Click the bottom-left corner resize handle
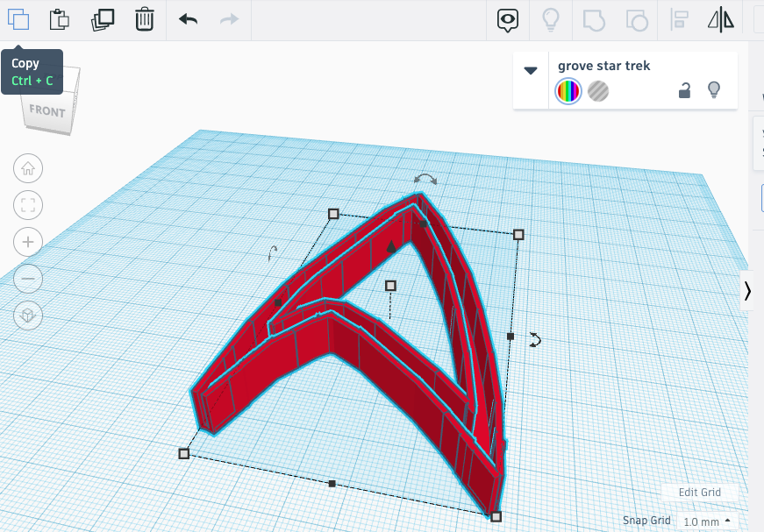The width and height of the screenshot is (764, 532). (183, 454)
